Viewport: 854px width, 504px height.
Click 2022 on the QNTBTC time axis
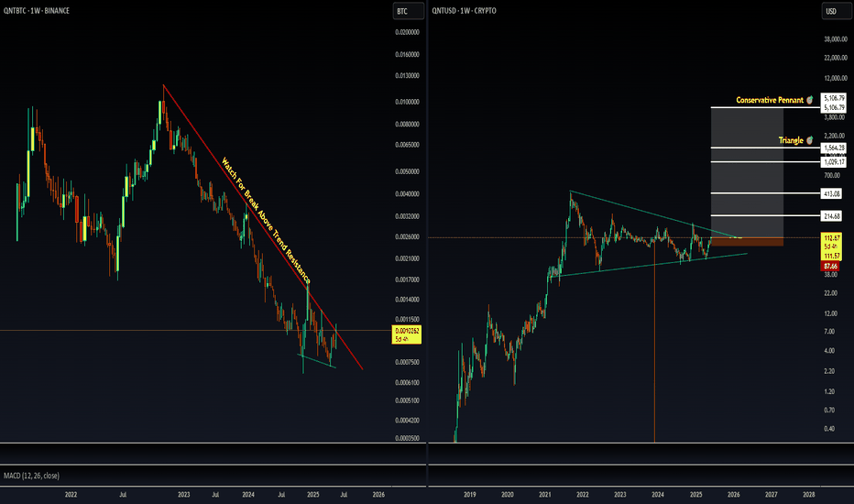click(x=71, y=494)
